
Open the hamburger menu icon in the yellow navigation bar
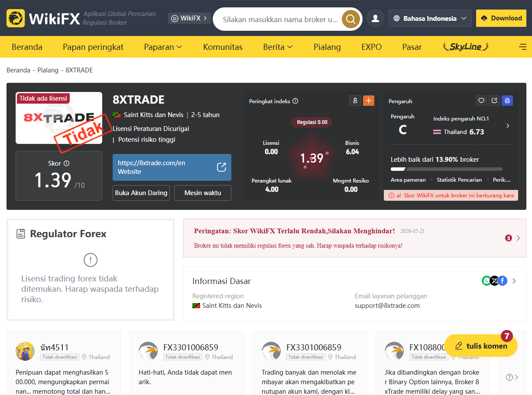[x=522, y=47]
